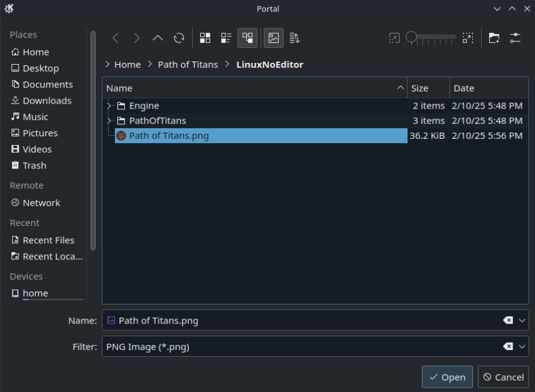Clear the Name field text
The height and width of the screenshot is (392, 535).
[x=508, y=320]
